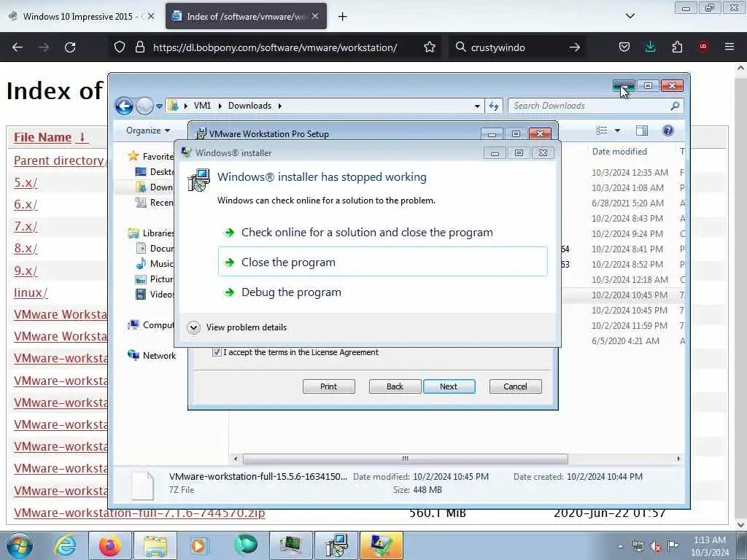Open VMware-workstation-full-7.1.6 zip link
The width and height of the screenshot is (747, 560).
pos(139,513)
